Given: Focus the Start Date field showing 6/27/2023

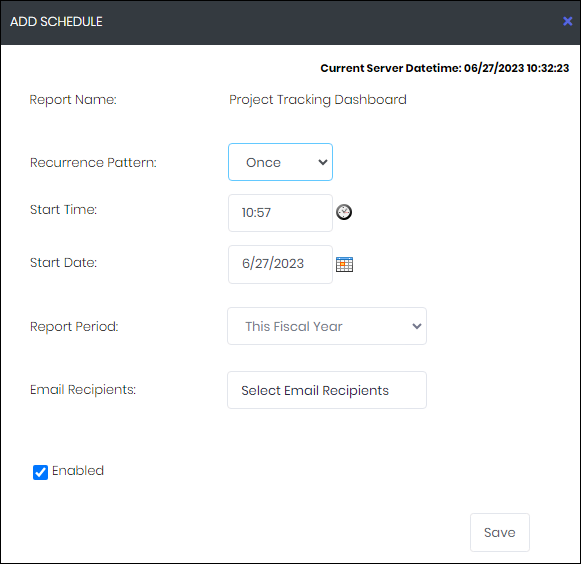Looking at the screenshot, I should pyautogui.click(x=280, y=264).
